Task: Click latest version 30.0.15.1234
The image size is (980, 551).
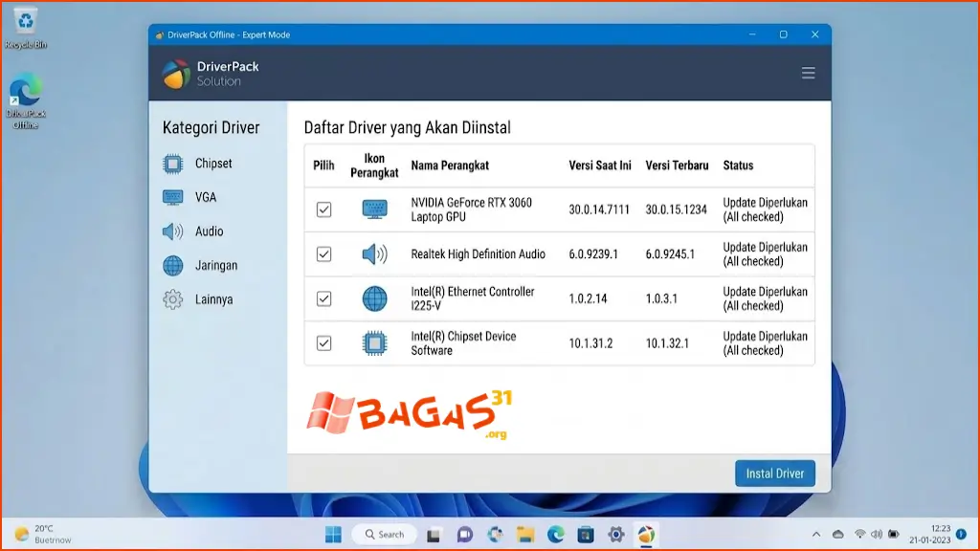Action: [677, 209]
